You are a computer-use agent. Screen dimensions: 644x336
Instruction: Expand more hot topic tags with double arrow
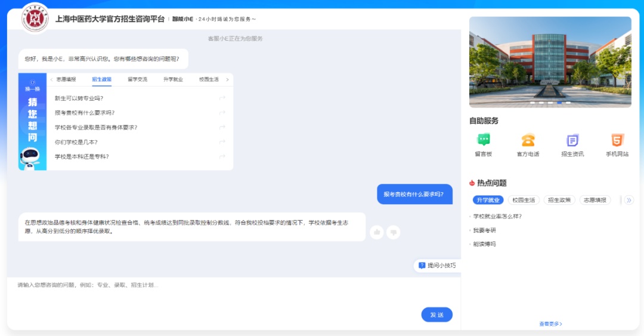pos(628,200)
